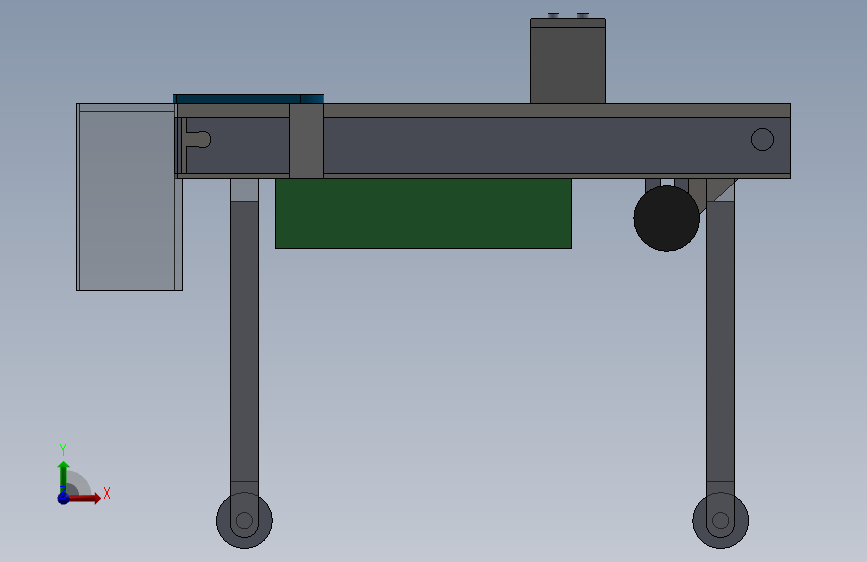The width and height of the screenshot is (867, 562).
Task: Select the black round knob
Action: (x=666, y=218)
